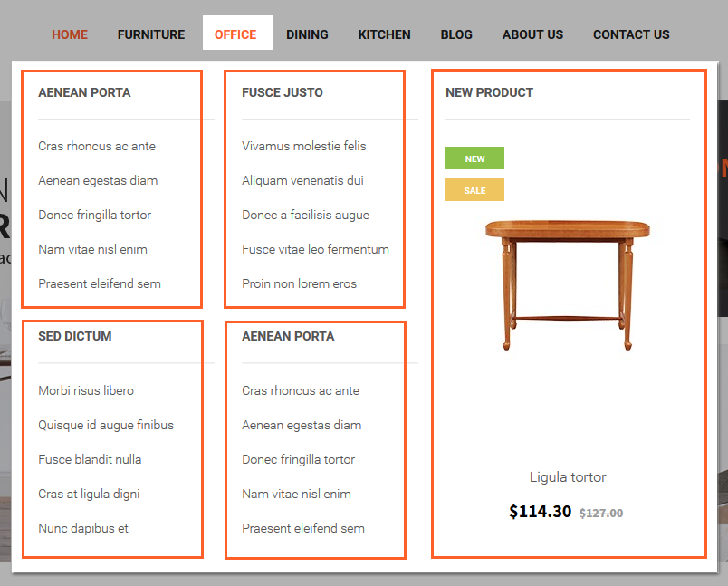
Task: Click the Aliquam venenatis dui link
Action: point(302,180)
